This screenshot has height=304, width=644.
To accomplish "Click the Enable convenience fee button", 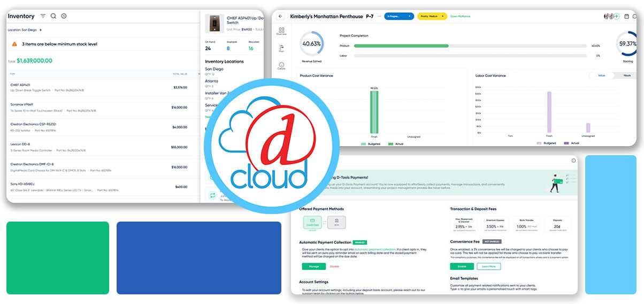I will (x=462, y=266).
